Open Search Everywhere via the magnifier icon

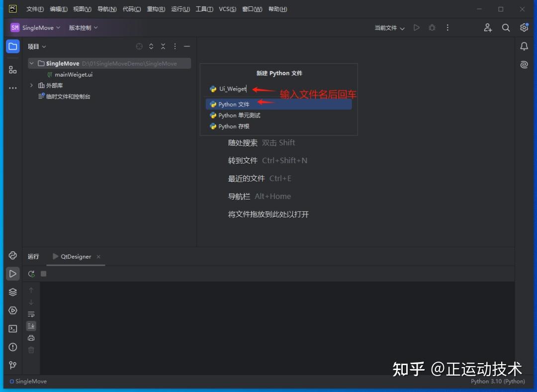pyautogui.click(x=506, y=28)
